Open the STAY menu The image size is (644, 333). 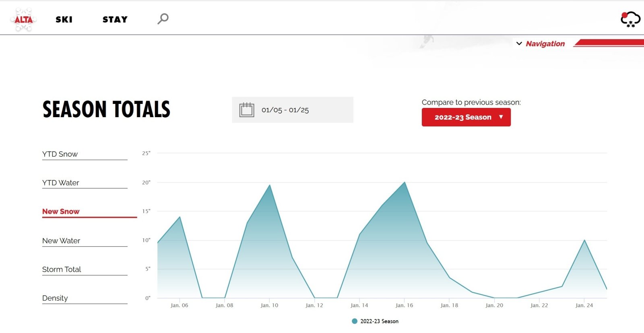115,19
